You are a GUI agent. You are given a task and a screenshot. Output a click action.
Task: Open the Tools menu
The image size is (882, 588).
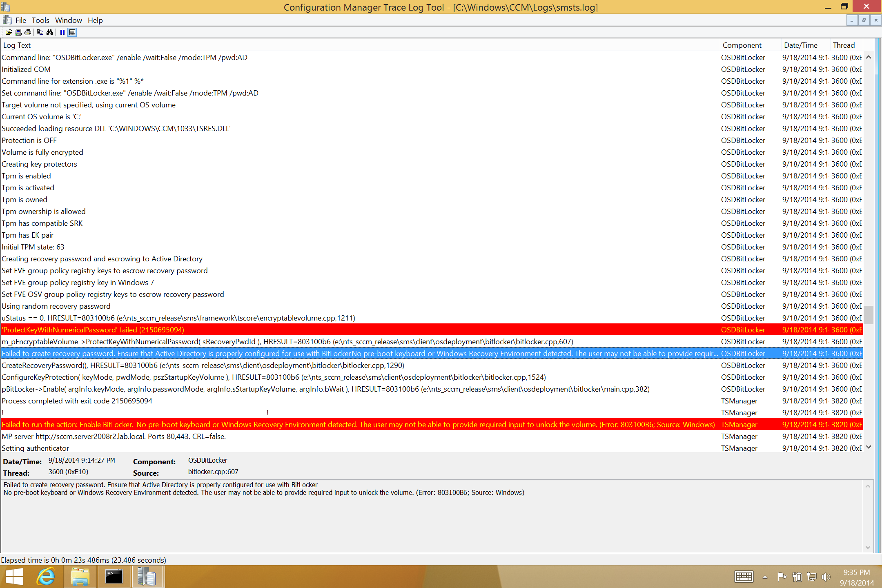[40, 20]
